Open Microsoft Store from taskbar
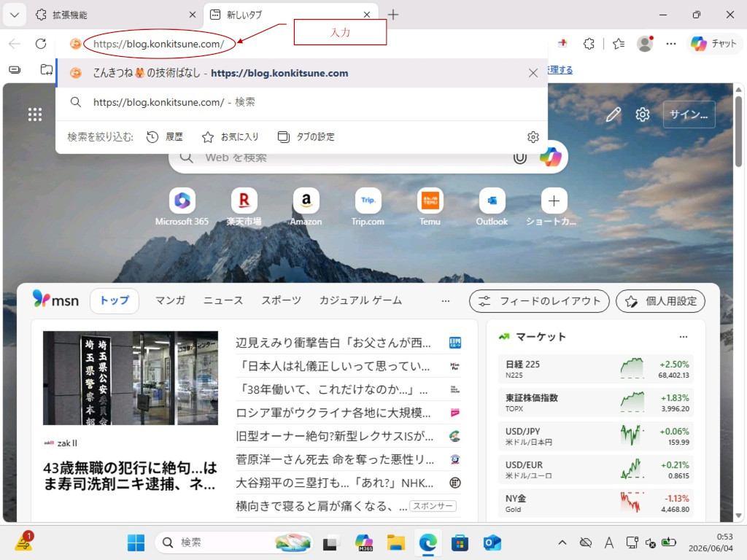This screenshot has width=747, height=560. point(460,542)
